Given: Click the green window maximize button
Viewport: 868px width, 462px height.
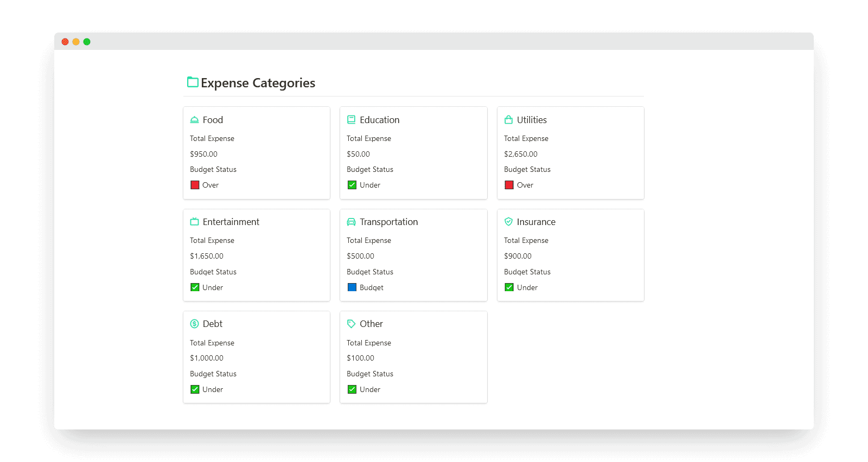Looking at the screenshot, I should point(87,42).
